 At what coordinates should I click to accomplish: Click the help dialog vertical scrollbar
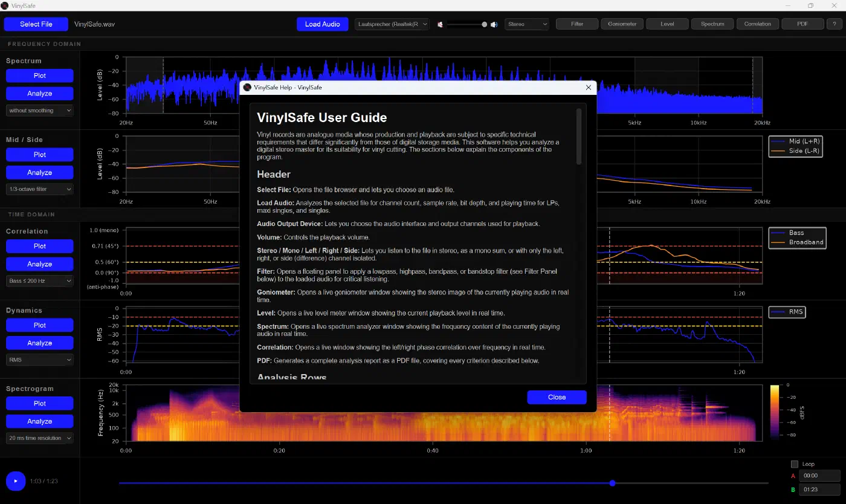[x=579, y=137]
